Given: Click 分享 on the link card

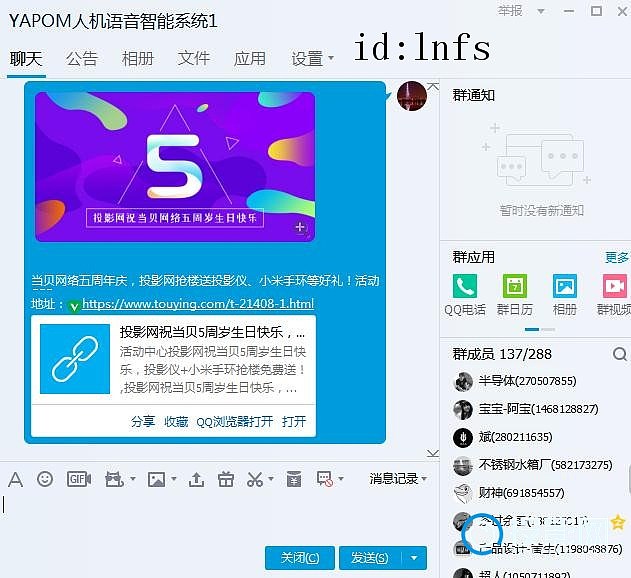Looking at the screenshot, I should pyautogui.click(x=143, y=421).
